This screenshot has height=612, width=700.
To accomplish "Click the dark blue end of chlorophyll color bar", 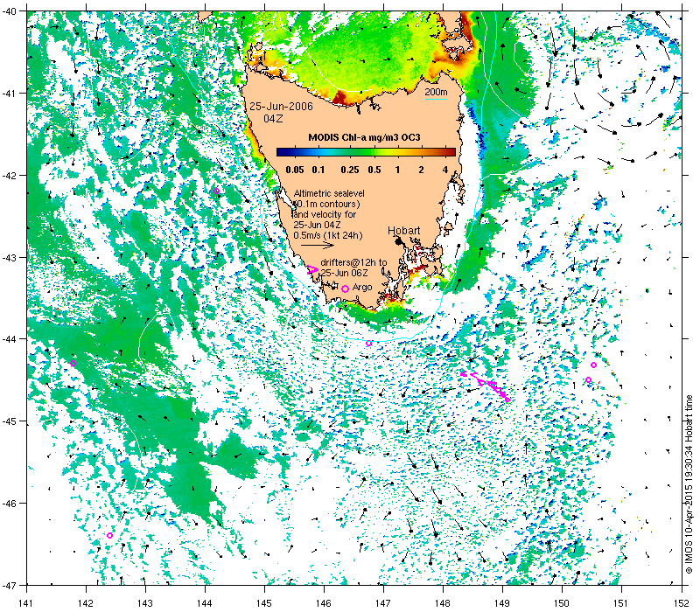I will (x=281, y=152).
